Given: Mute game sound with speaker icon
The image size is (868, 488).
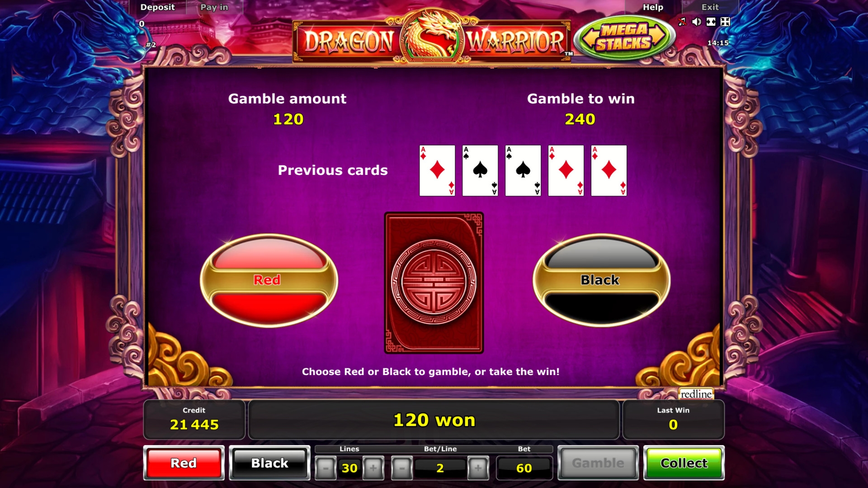Looking at the screenshot, I should pos(697,22).
